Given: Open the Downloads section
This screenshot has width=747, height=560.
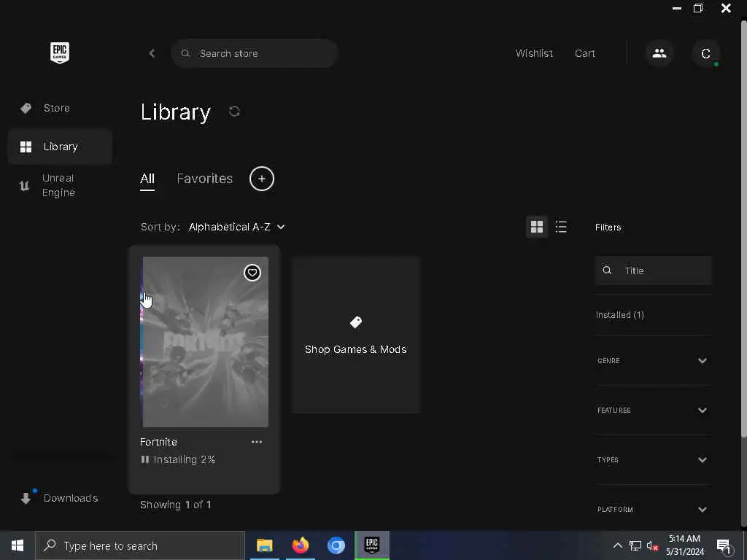Looking at the screenshot, I should click(x=60, y=498).
